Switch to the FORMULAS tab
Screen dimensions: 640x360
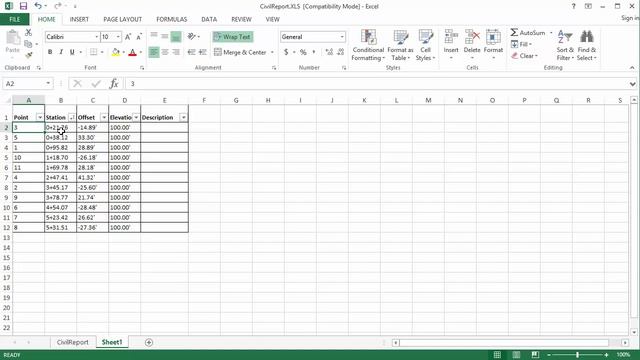[171, 19]
